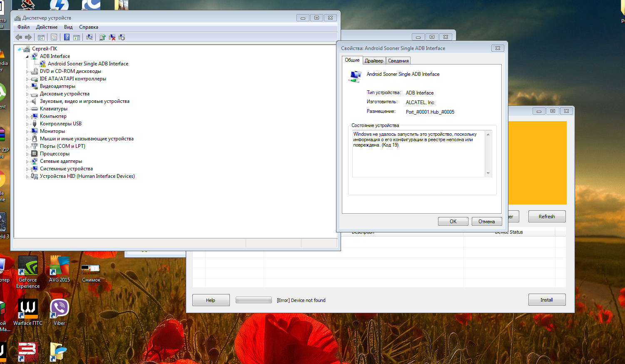Open the Действие menu
The image size is (625, 364).
pos(47,27)
